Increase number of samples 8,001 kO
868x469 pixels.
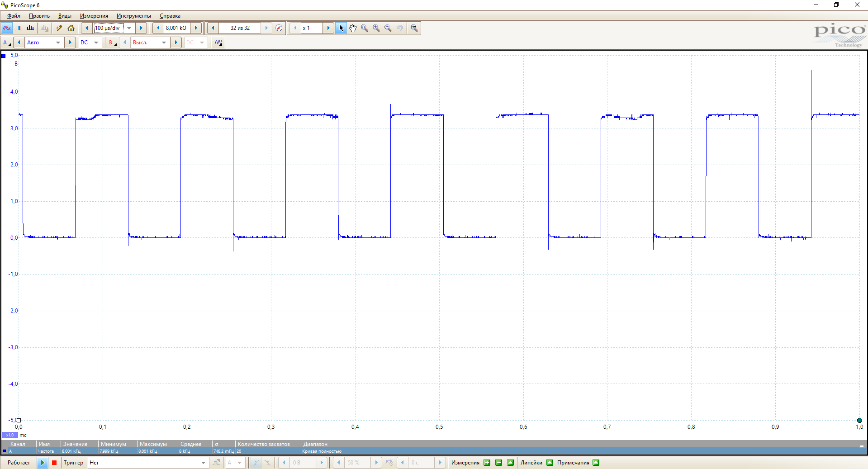tap(196, 28)
